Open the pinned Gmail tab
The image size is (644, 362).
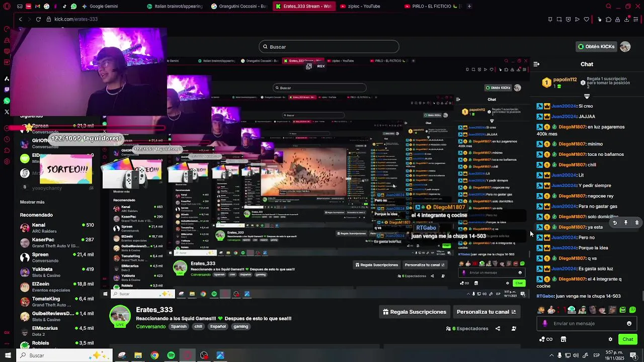click(x=38, y=6)
